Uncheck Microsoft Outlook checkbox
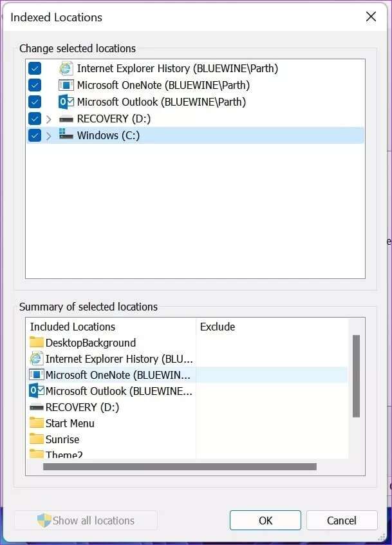Viewport: 392px width, 545px height. (35, 102)
